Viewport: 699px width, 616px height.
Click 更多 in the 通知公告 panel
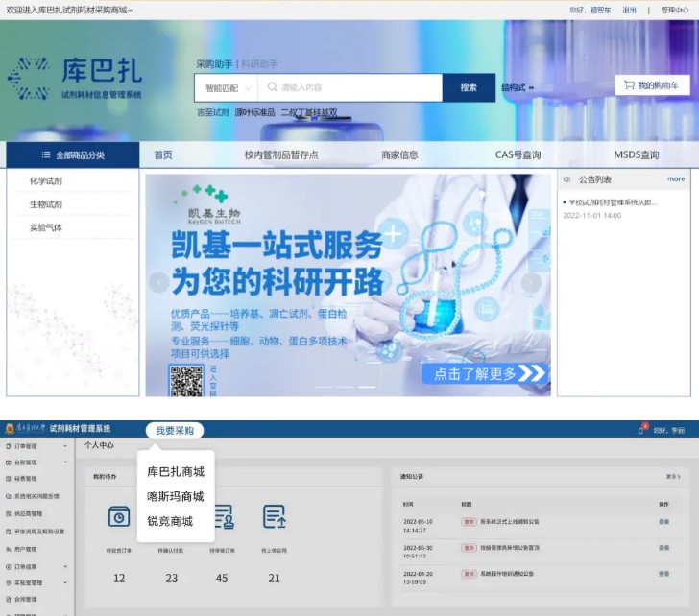coord(673,477)
